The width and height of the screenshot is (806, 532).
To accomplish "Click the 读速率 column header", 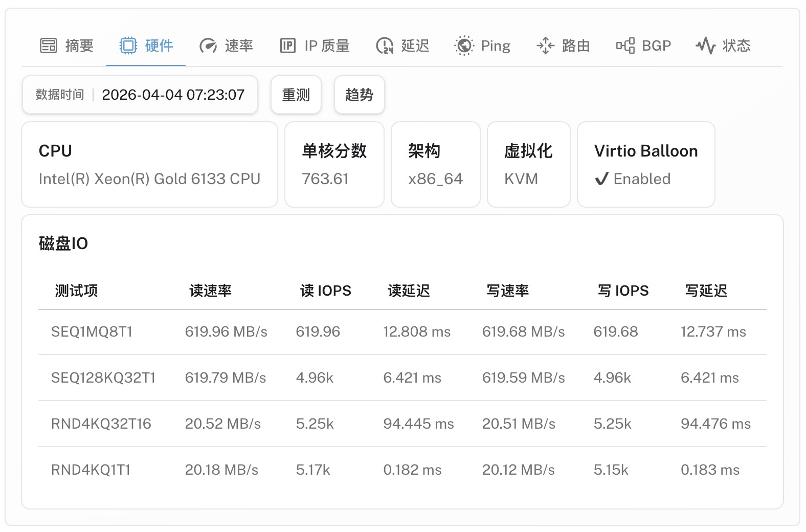I will click(210, 291).
